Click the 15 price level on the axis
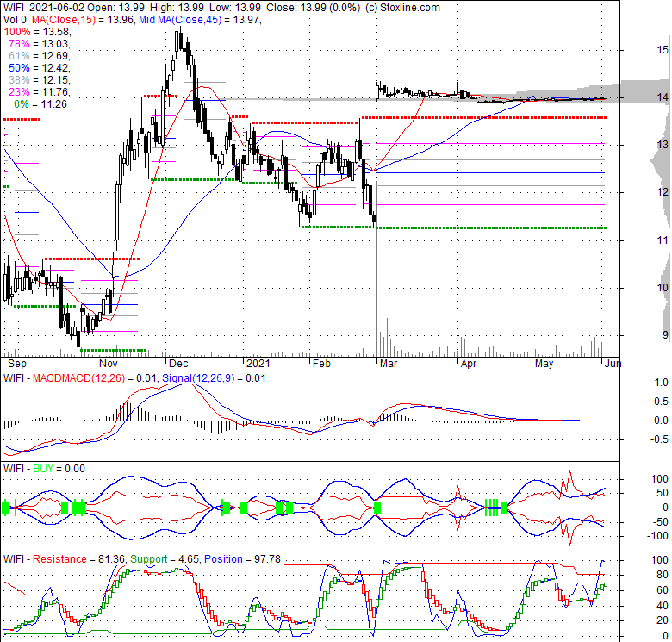 pyautogui.click(x=663, y=50)
